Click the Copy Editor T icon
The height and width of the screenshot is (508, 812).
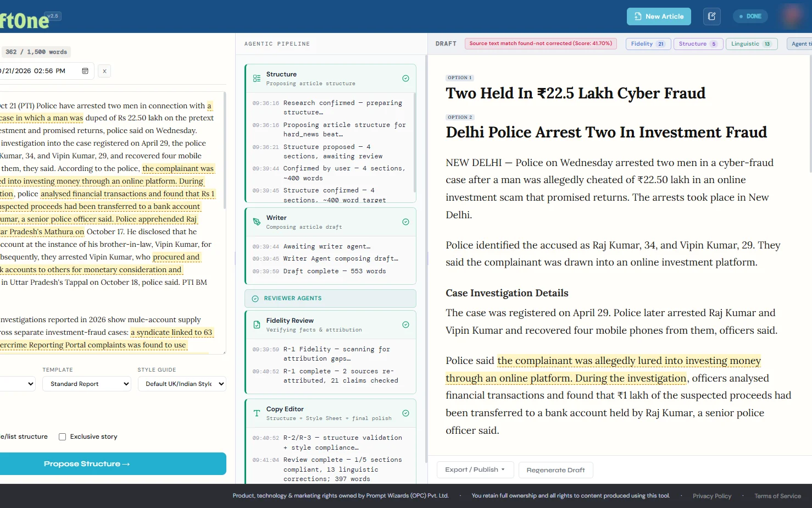click(257, 413)
